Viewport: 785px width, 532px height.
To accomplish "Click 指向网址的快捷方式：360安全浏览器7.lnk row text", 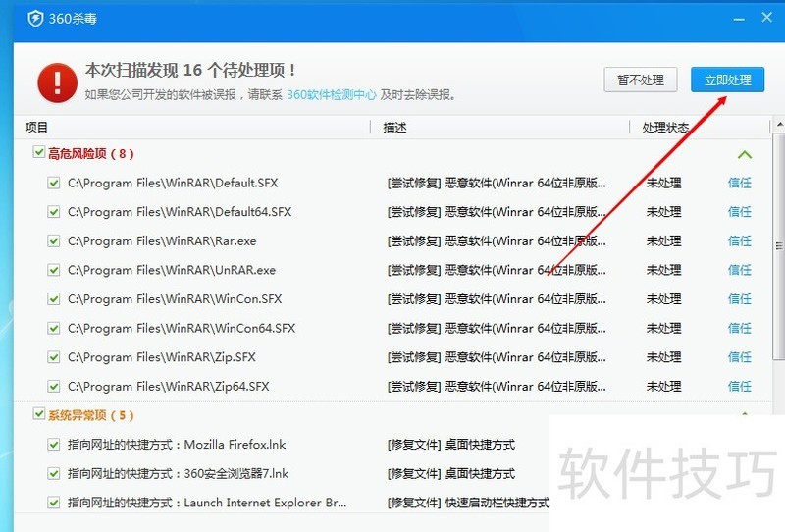I will click(179, 473).
